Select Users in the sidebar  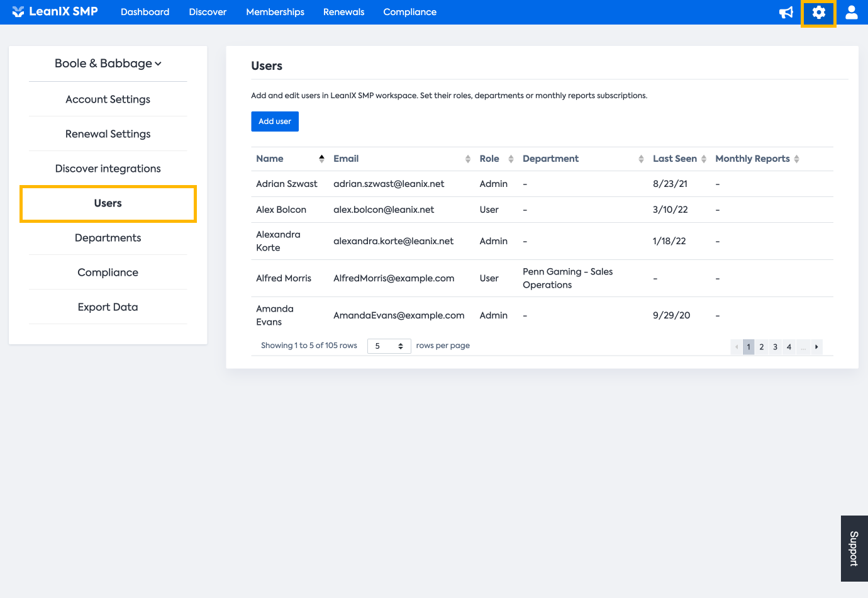[108, 203]
